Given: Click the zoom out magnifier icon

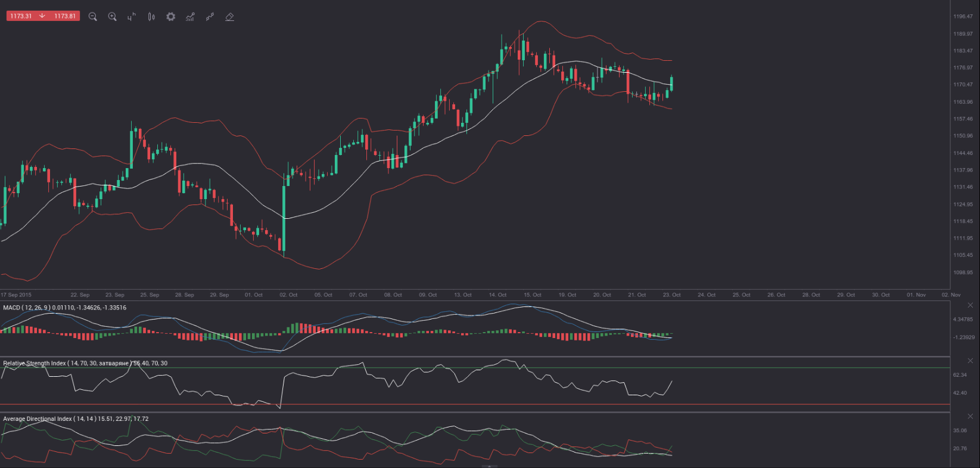Looking at the screenshot, I should [92, 17].
